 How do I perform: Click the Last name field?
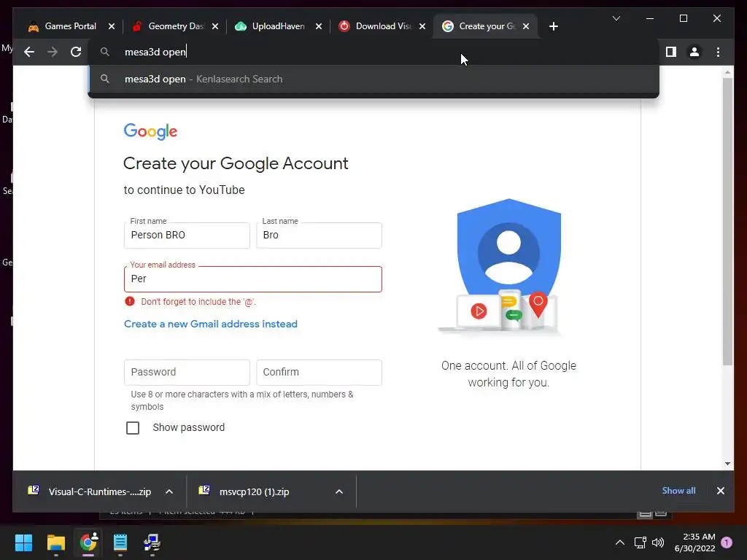319,236
